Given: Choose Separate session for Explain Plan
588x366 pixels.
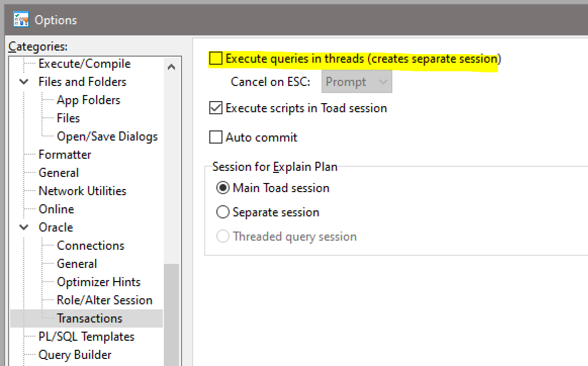Looking at the screenshot, I should pos(222,212).
